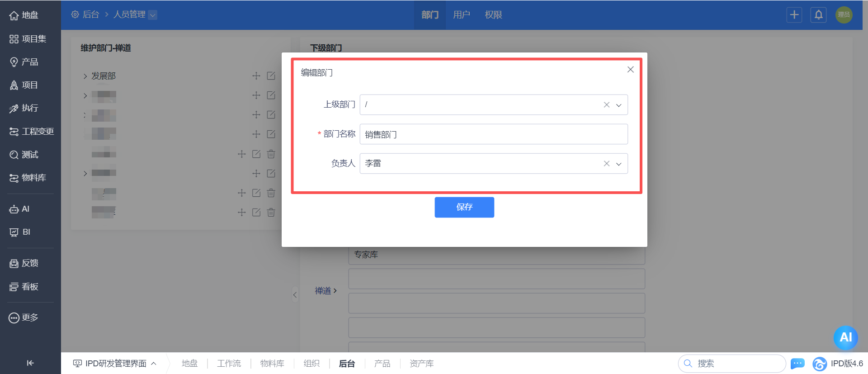
Task: Select 组织 in the bottom bar
Action: pyautogui.click(x=311, y=364)
